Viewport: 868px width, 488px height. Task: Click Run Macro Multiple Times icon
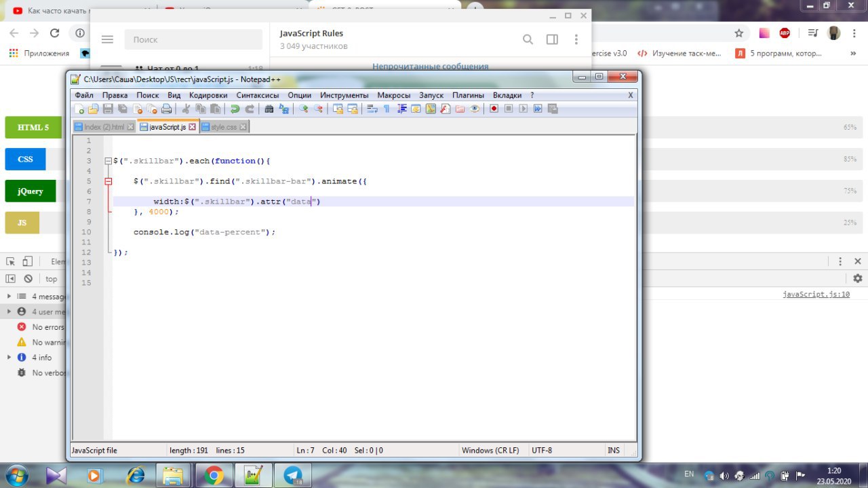(538, 109)
